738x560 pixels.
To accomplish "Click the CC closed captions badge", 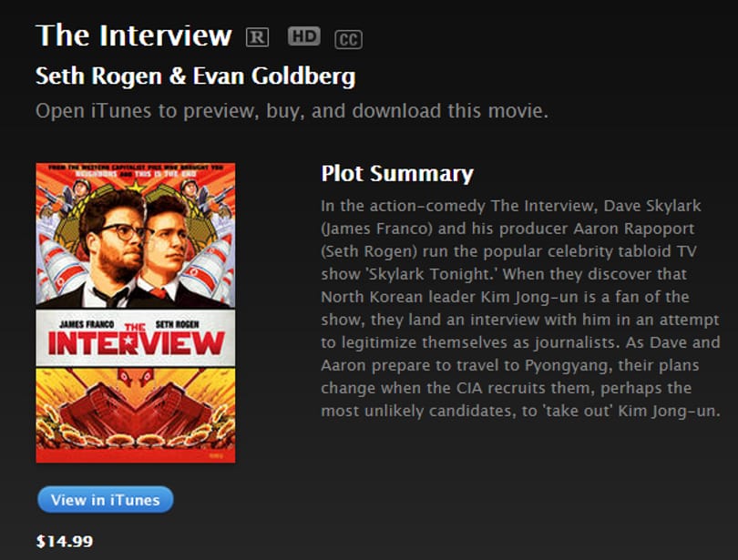I will click(348, 39).
